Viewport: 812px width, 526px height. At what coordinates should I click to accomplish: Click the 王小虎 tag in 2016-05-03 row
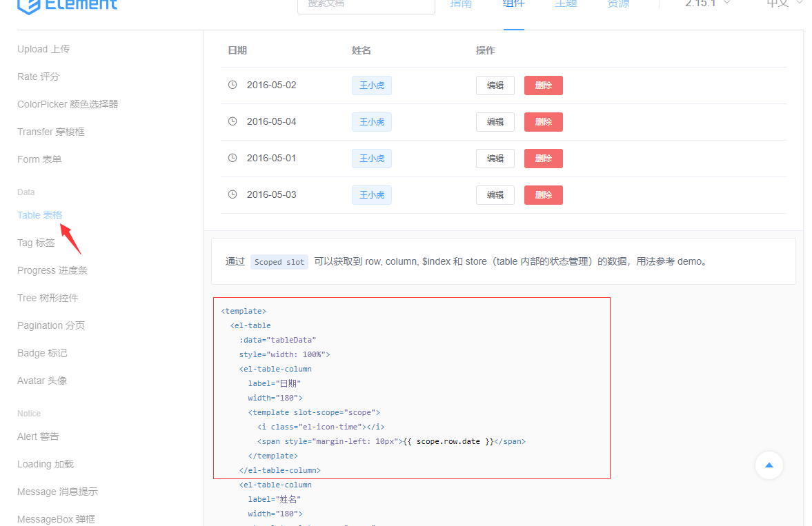point(372,194)
